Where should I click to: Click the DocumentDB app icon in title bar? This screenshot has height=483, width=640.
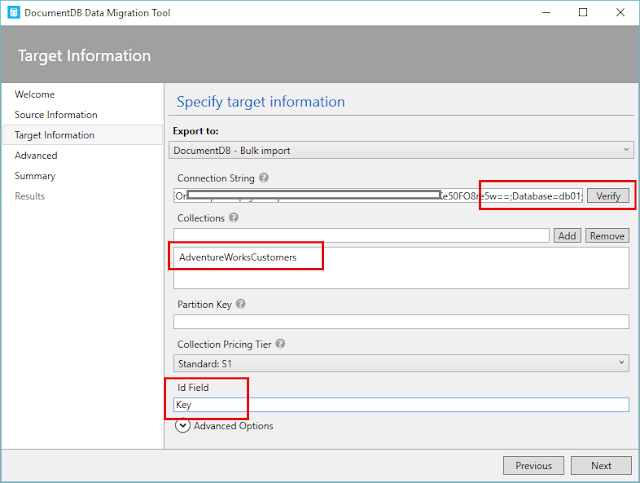click(13, 12)
